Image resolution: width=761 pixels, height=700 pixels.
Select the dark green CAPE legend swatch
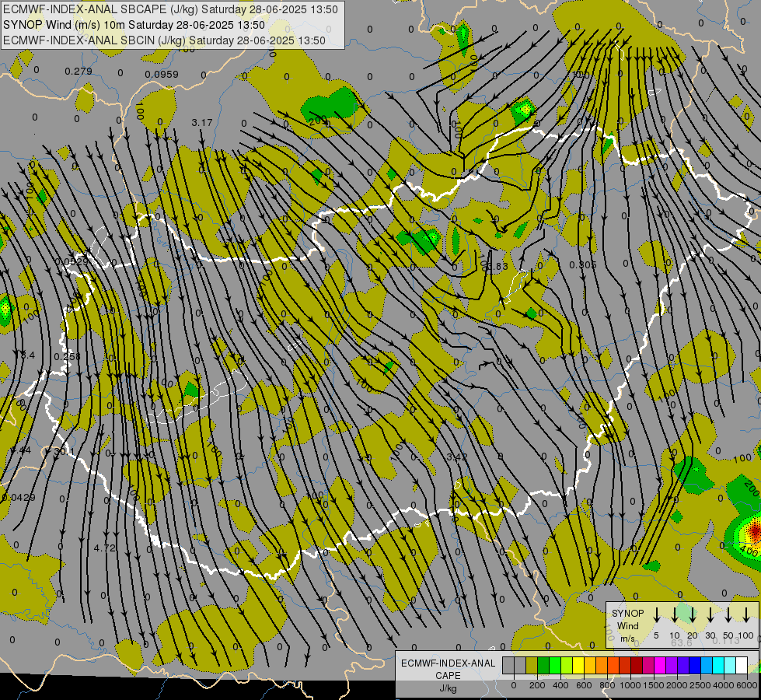pos(543,665)
